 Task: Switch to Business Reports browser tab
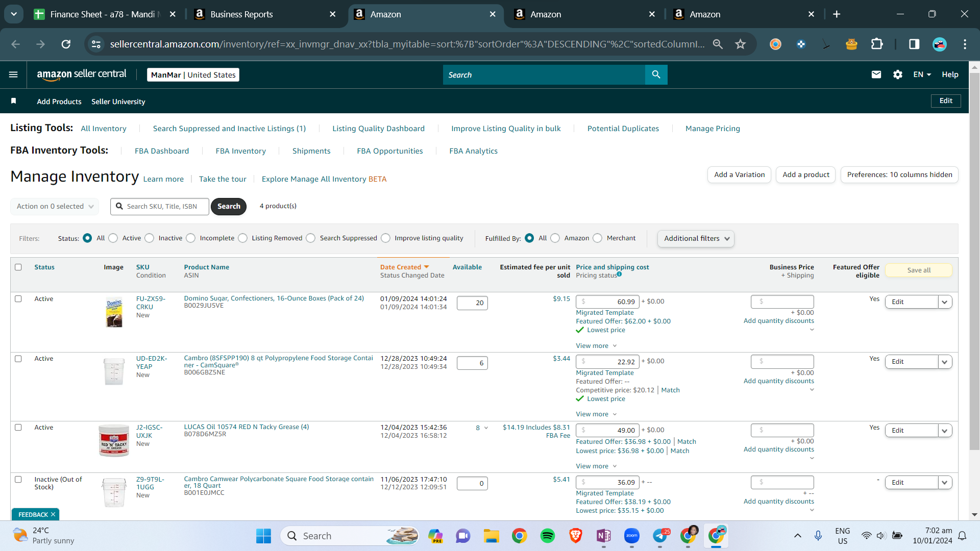point(266,14)
